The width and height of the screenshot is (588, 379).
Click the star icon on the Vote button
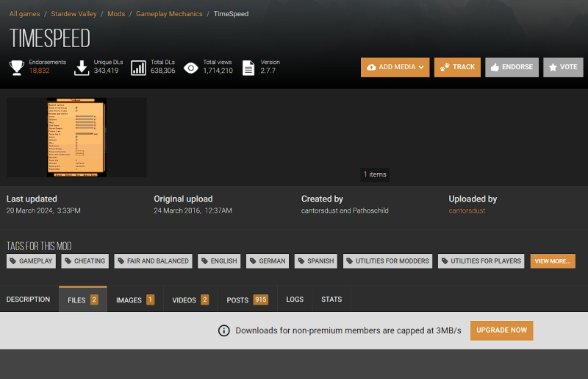[x=553, y=67]
